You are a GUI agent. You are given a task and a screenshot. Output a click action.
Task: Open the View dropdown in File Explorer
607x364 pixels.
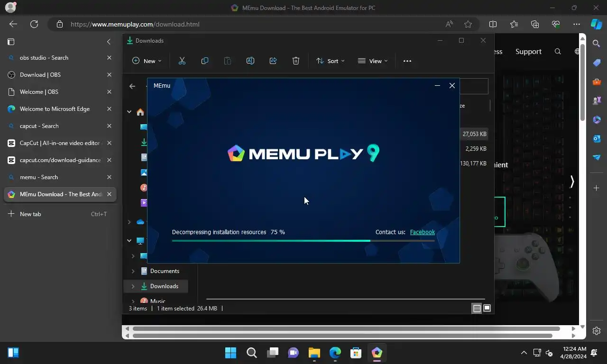pyautogui.click(x=373, y=61)
